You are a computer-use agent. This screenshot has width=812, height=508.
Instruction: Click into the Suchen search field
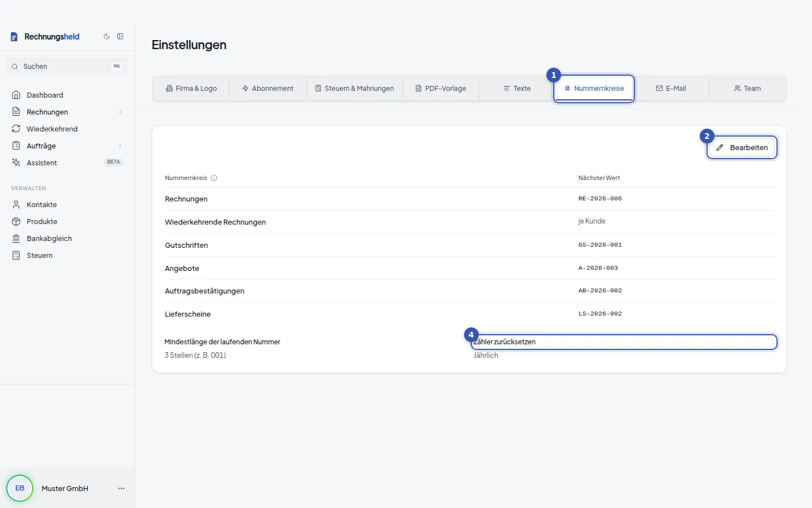pos(67,66)
